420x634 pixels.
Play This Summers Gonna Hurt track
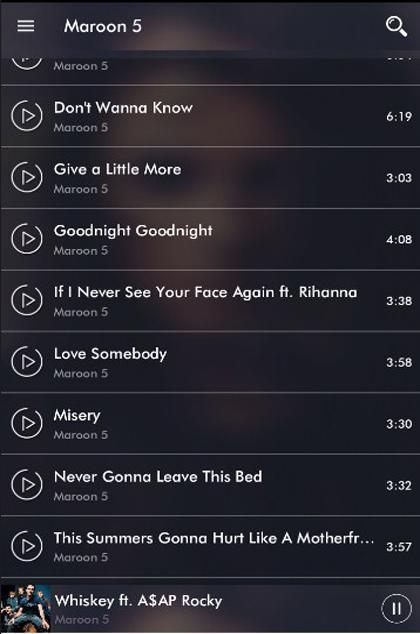(x=27, y=546)
